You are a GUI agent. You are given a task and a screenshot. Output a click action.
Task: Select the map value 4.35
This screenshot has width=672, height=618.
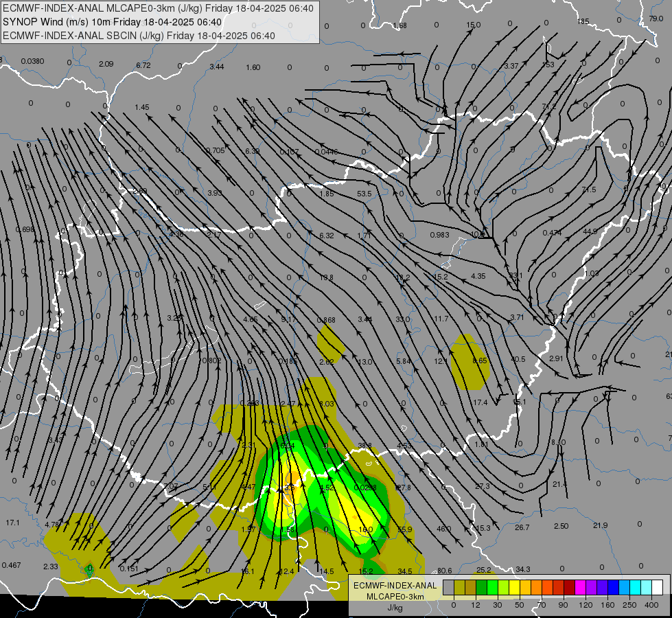[x=478, y=276]
